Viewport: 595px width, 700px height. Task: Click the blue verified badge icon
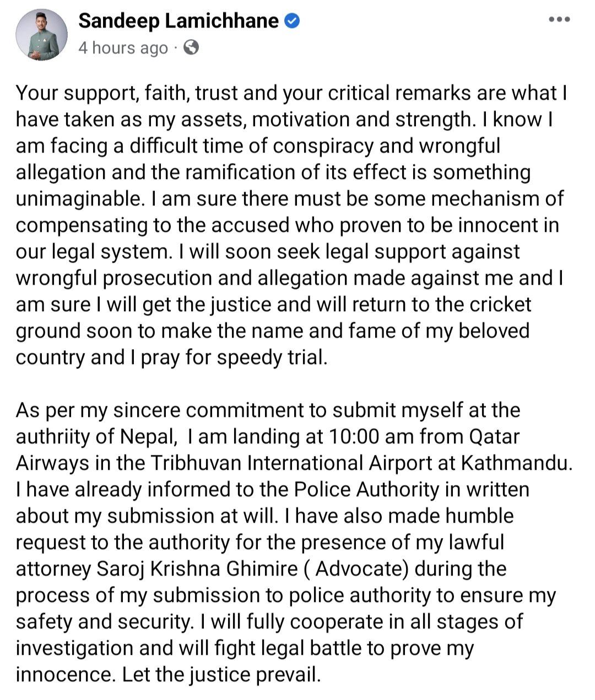(292, 21)
